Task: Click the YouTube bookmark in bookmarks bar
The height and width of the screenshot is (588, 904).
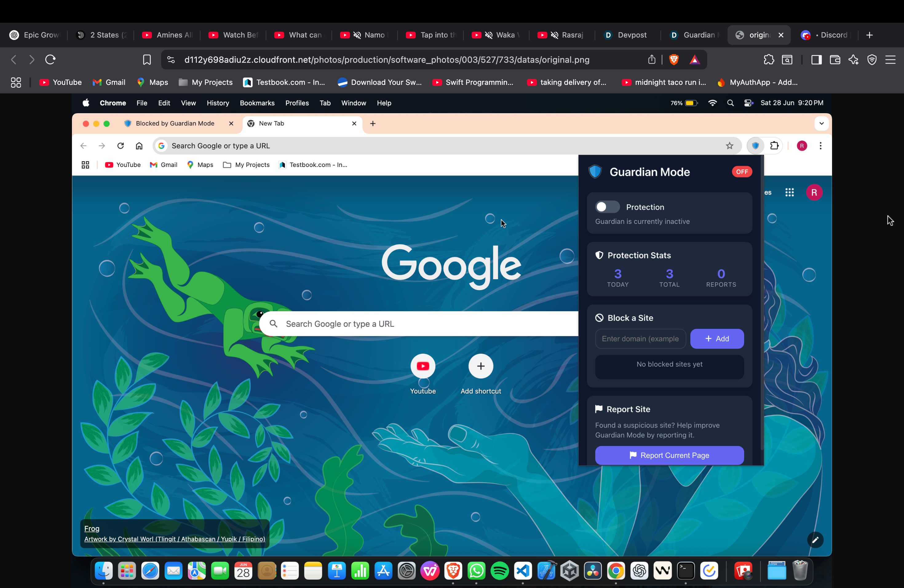Action: click(x=60, y=82)
